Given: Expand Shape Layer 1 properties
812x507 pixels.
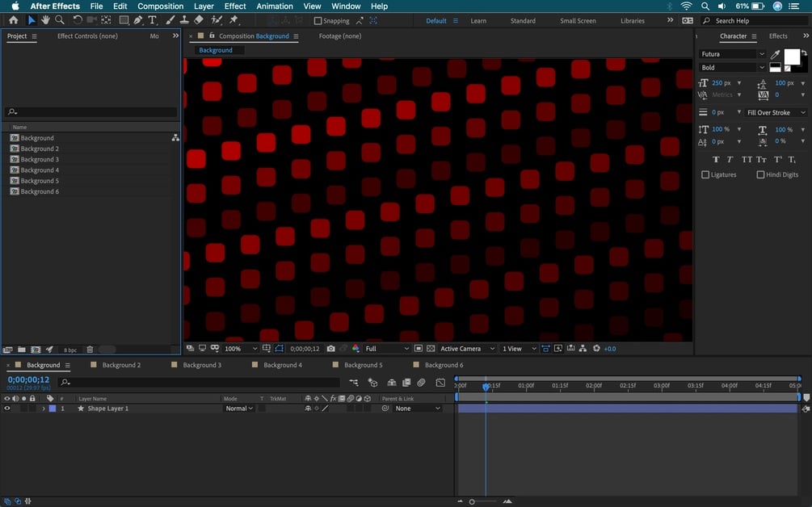Looking at the screenshot, I should click(x=44, y=409).
